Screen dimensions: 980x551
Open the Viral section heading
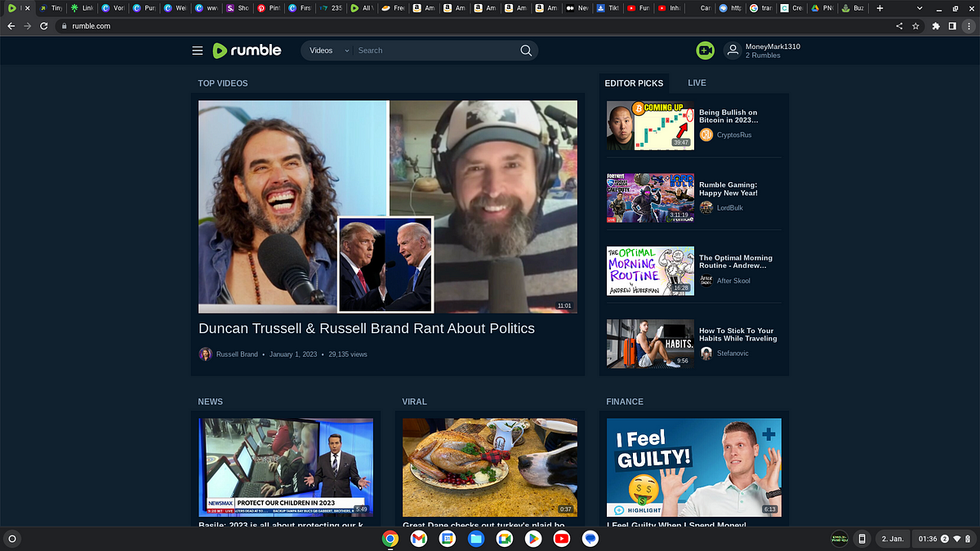(x=415, y=402)
